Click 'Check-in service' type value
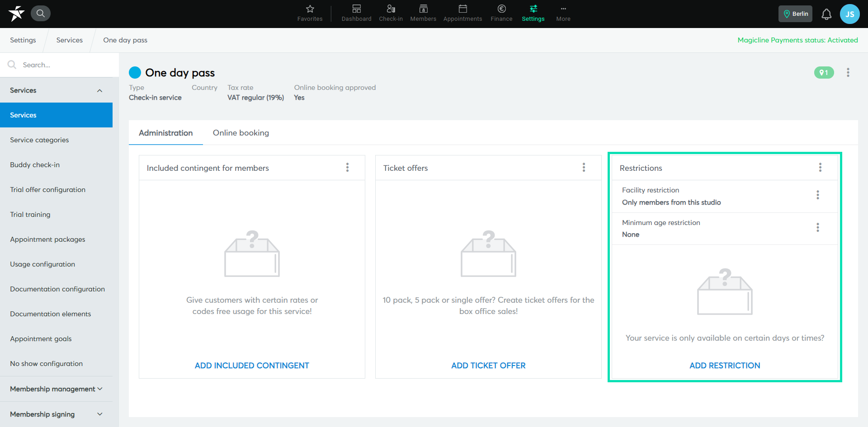Image resolution: width=868 pixels, height=427 pixels. tap(155, 98)
